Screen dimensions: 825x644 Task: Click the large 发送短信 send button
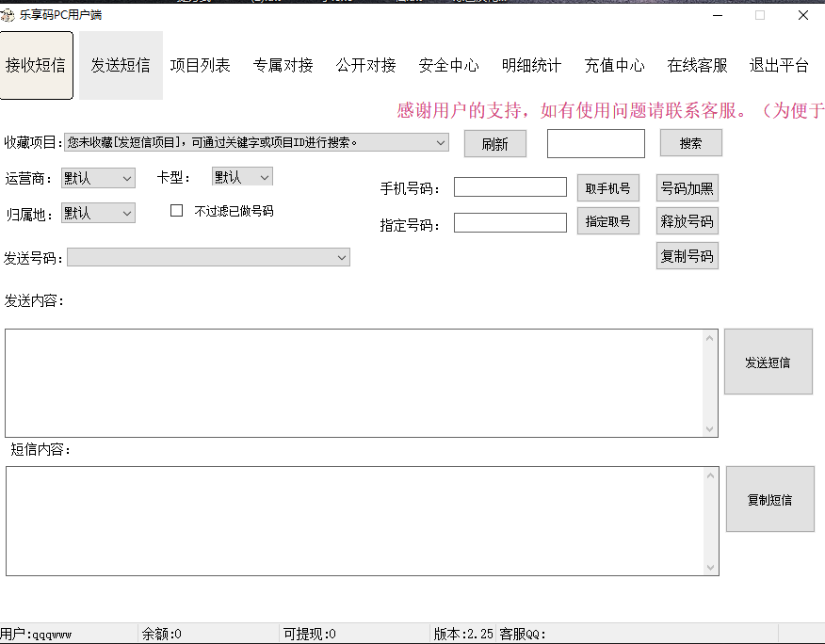tap(768, 362)
